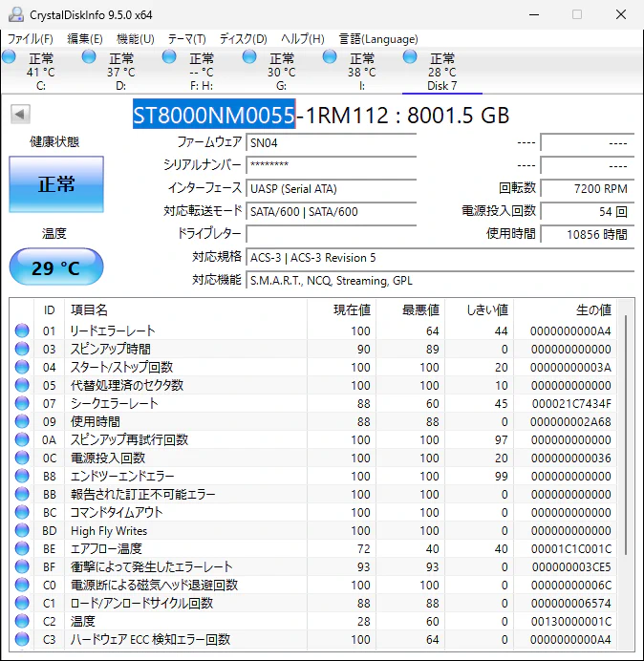
Task: Click status dot of attribute C0 電源断による磁気ヘッド退避回数
Action: (x=22, y=585)
